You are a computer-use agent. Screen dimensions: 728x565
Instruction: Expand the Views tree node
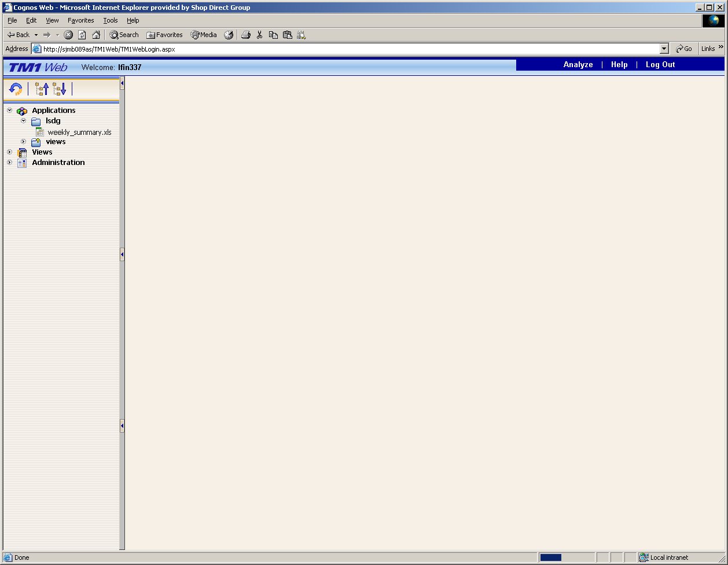9,152
